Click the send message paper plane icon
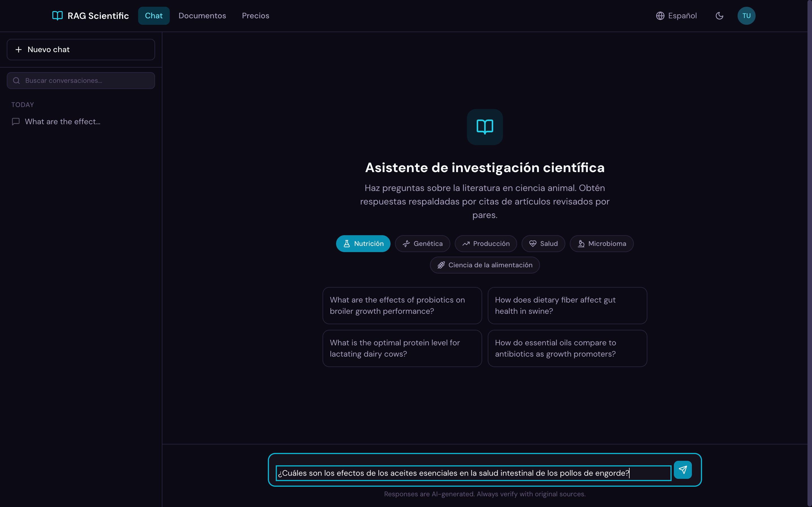The image size is (812, 507). tap(683, 470)
